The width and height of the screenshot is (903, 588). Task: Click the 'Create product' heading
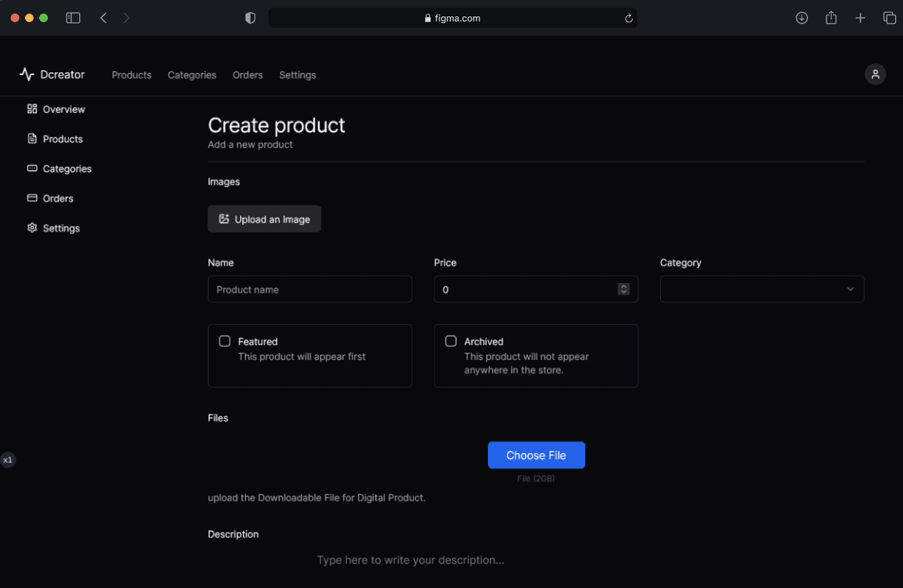click(x=276, y=125)
